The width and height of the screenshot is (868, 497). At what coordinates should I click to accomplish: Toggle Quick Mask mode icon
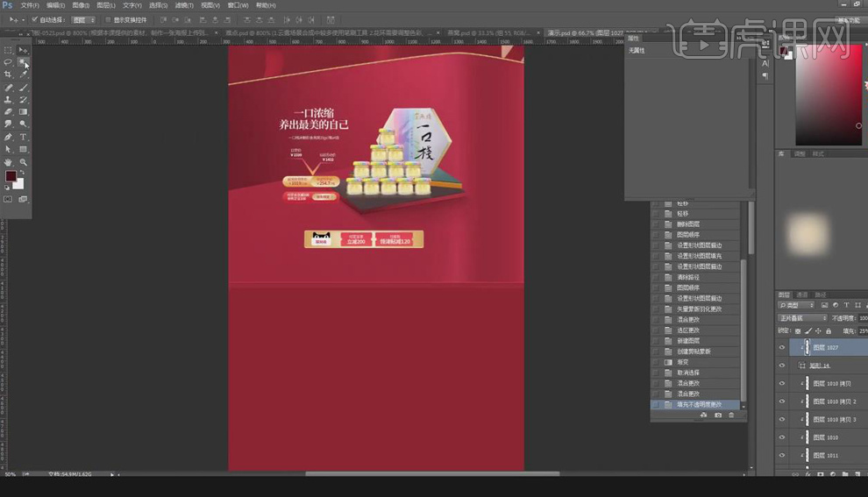click(8, 199)
